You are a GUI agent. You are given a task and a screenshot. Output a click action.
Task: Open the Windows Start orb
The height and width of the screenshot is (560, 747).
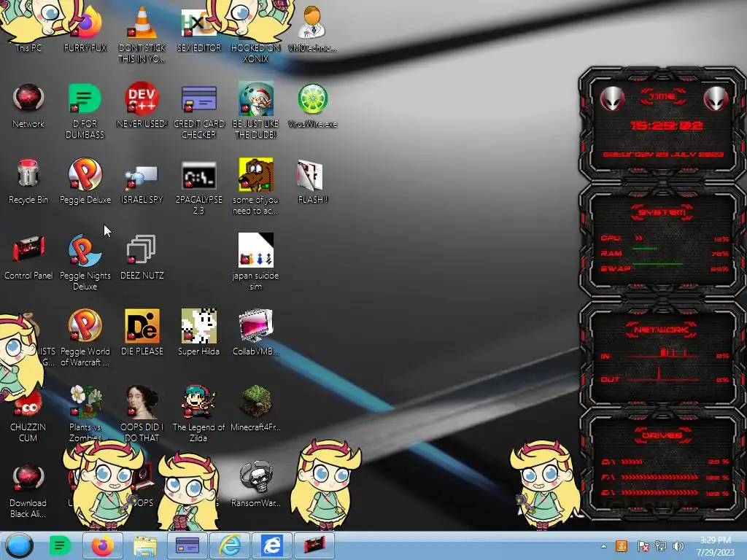pyautogui.click(x=19, y=545)
